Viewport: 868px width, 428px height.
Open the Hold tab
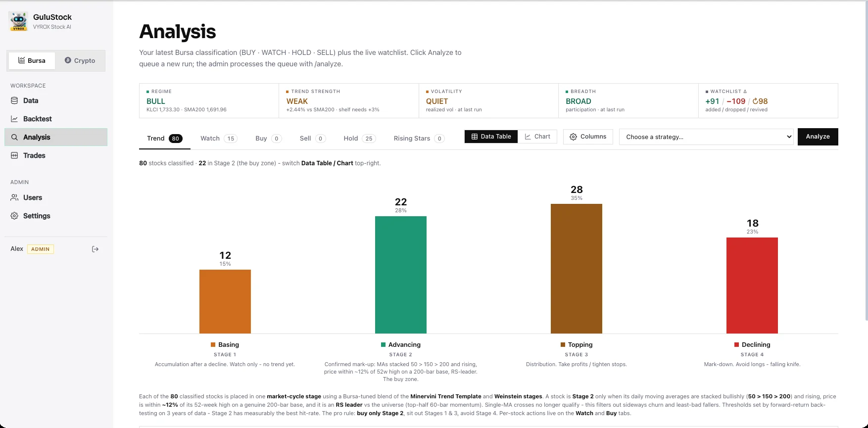(x=359, y=139)
